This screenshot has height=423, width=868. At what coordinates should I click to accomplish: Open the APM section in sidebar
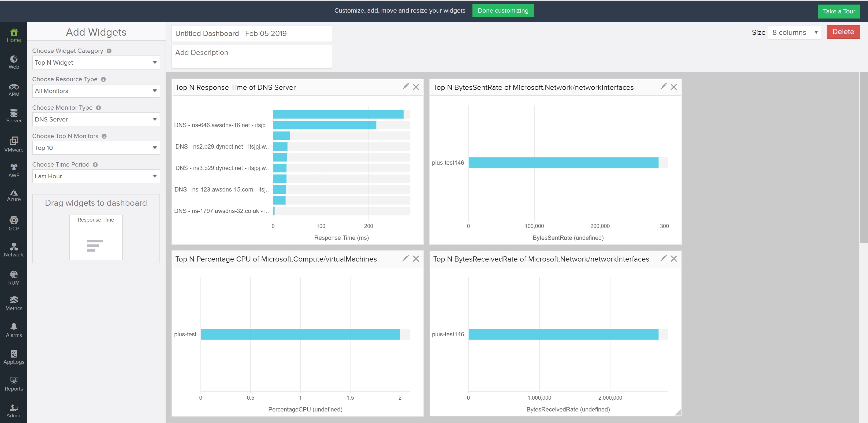tap(14, 90)
